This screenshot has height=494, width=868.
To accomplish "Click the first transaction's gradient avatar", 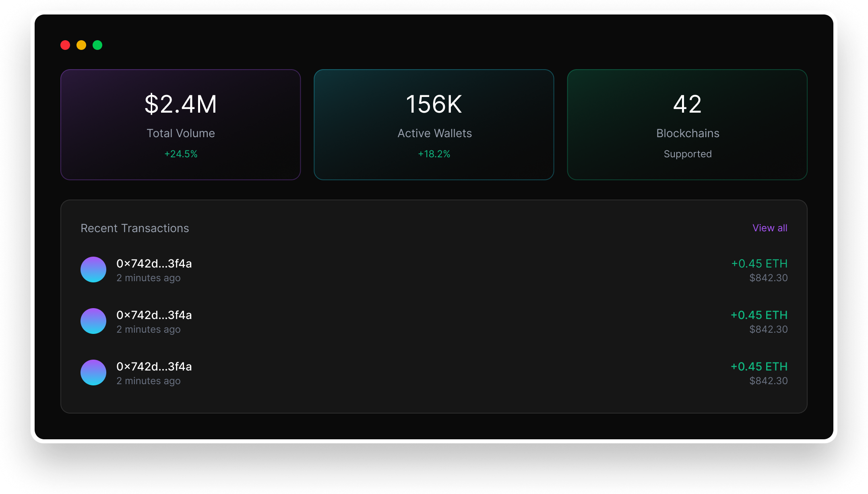I will pyautogui.click(x=93, y=270).
